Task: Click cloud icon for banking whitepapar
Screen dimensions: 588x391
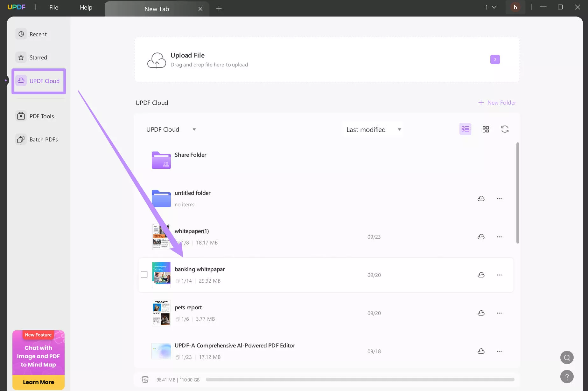Action: pos(481,275)
